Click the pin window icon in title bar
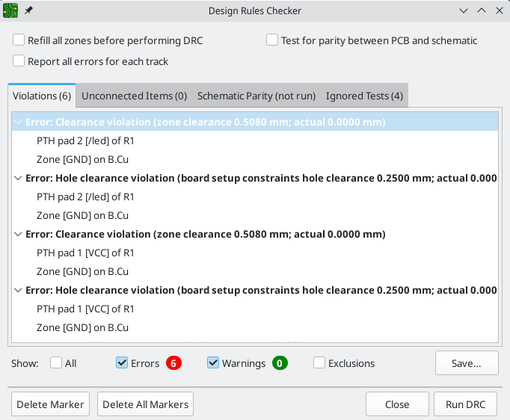 click(29, 10)
